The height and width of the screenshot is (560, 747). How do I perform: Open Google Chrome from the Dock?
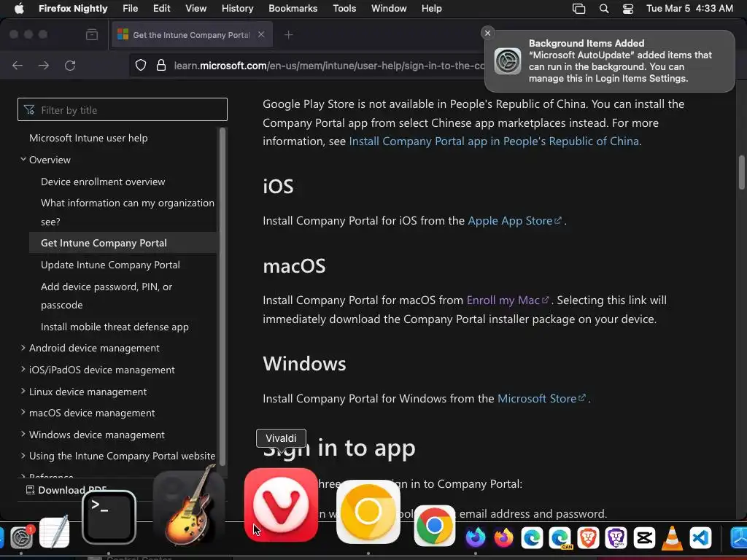click(435, 526)
